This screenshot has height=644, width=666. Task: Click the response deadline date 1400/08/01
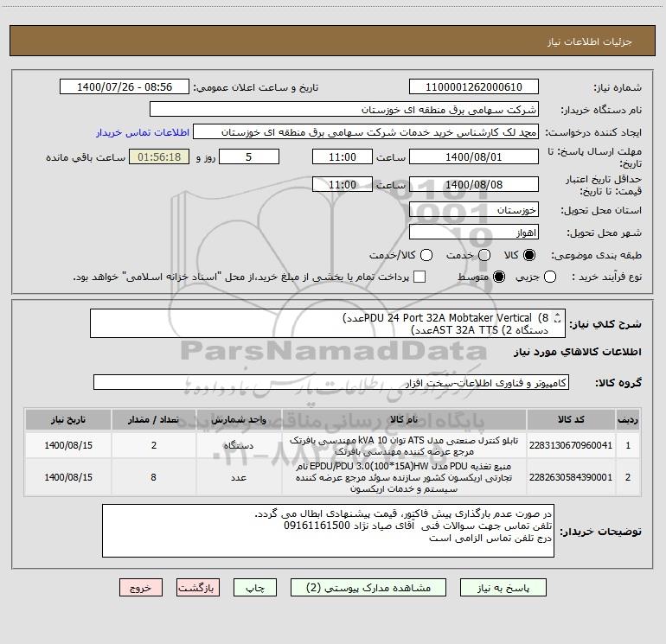pos(474,156)
